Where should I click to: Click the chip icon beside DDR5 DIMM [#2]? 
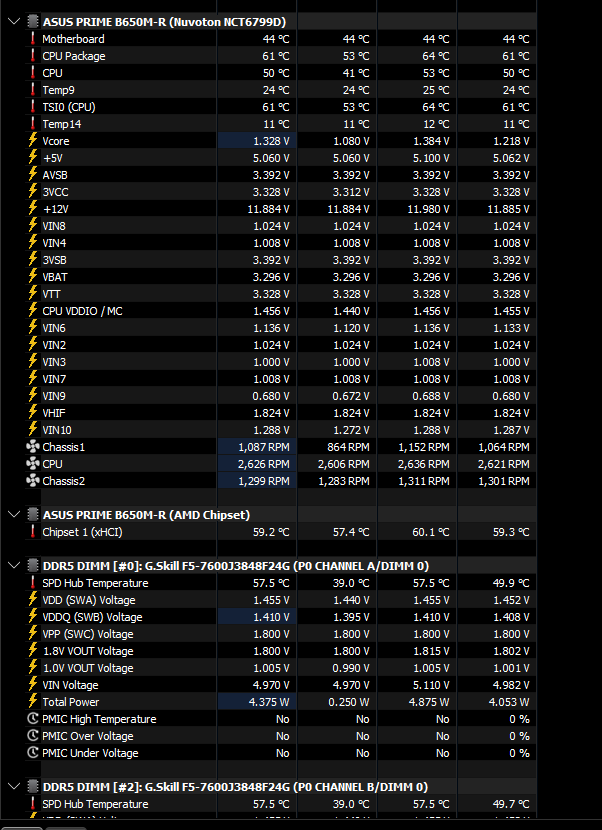pyautogui.click(x=33, y=787)
